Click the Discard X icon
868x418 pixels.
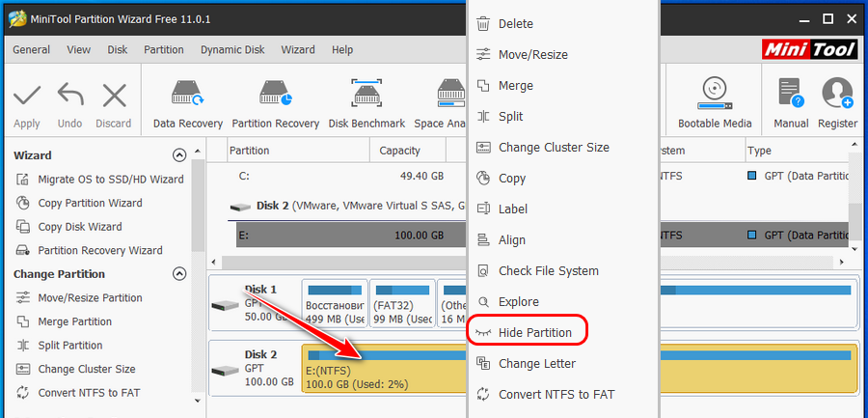click(x=114, y=97)
